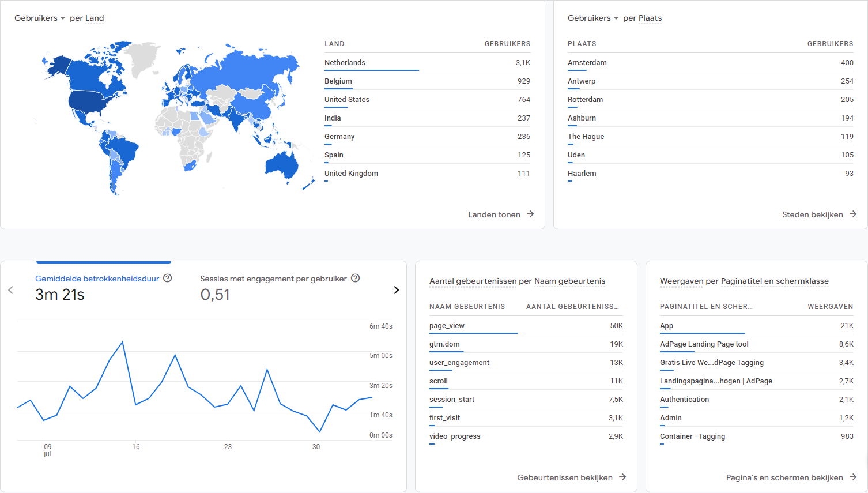Click arrow icon beside Landen tonen
The height and width of the screenshot is (493, 868).
530,214
